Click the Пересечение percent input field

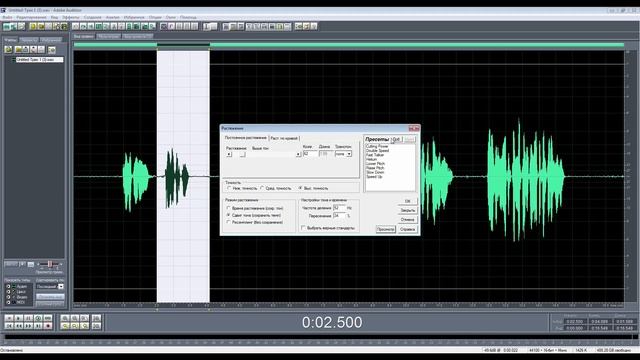point(339,216)
